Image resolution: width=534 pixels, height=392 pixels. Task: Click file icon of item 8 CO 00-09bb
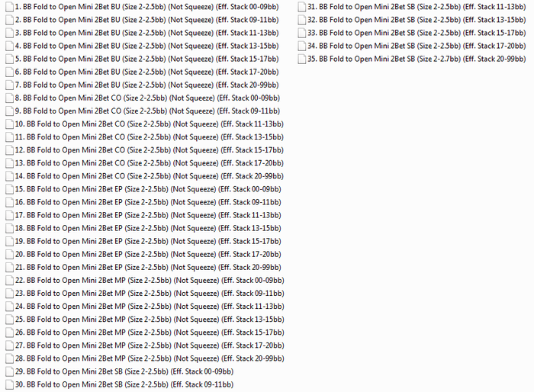pos(9,98)
